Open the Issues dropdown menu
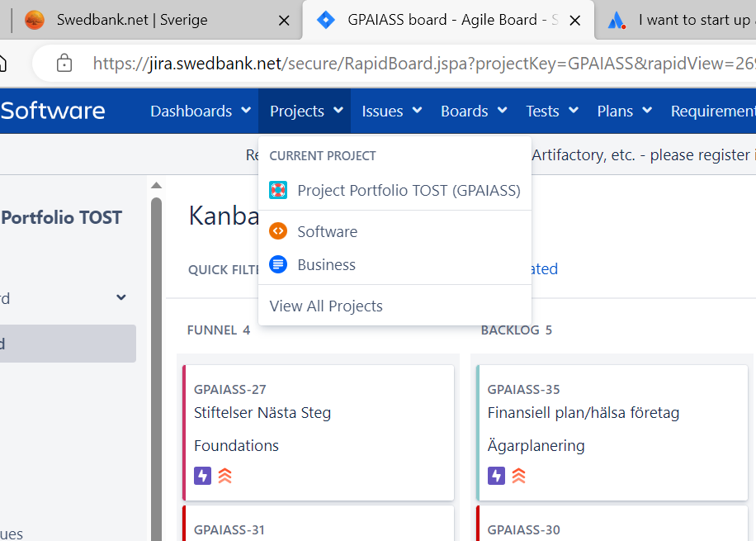This screenshot has height=541, width=756. click(x=392, y=111)
